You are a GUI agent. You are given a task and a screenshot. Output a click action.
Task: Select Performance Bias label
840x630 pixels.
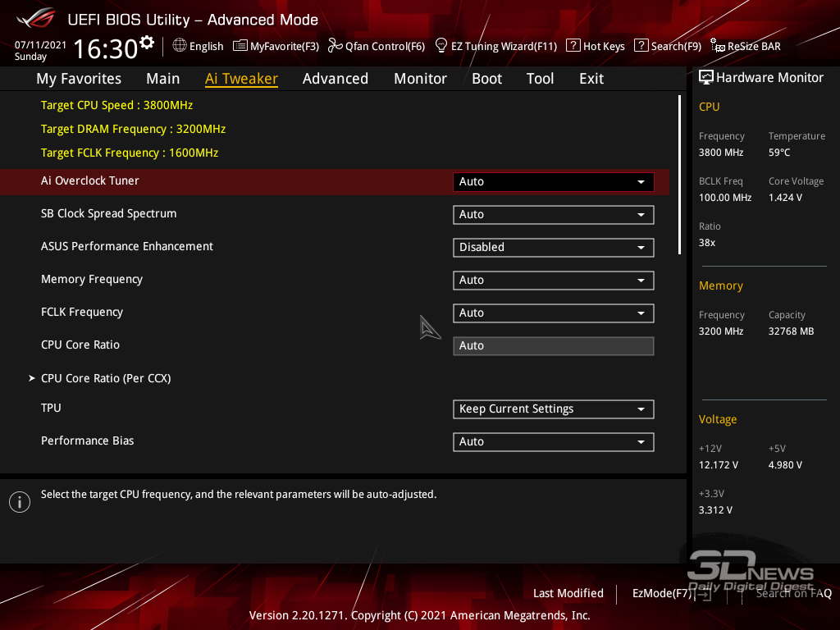click(x=87, y=441)
